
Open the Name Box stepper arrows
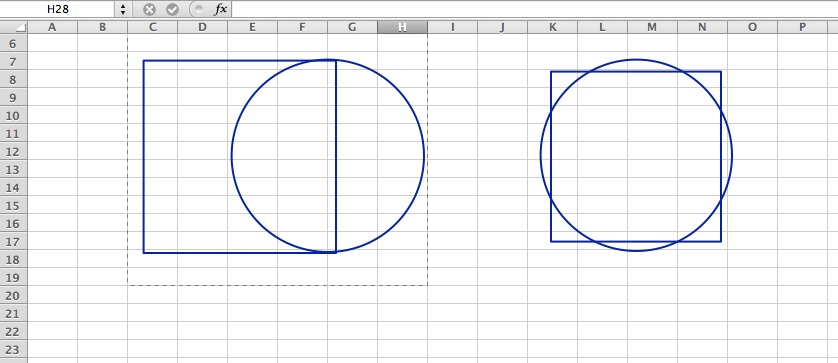[123, 9]
